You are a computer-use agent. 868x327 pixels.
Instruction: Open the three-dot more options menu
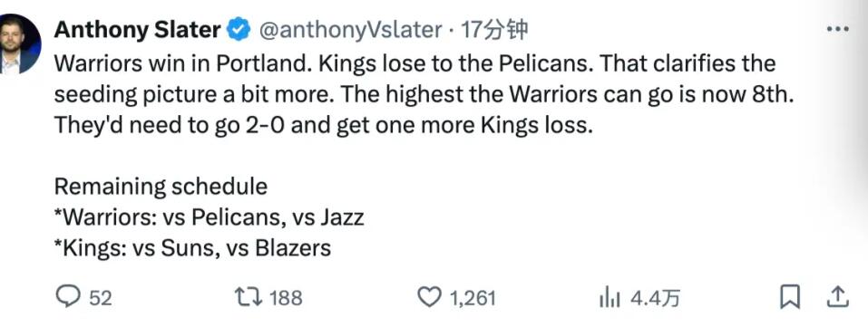(837, 29)
